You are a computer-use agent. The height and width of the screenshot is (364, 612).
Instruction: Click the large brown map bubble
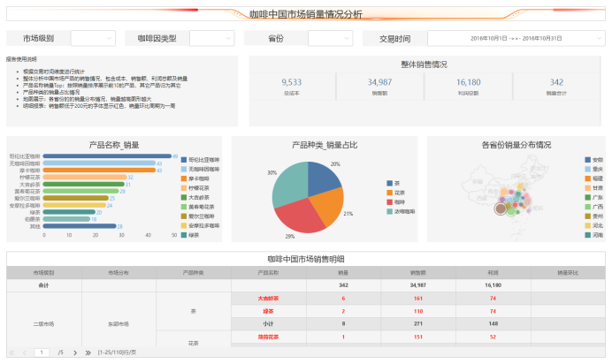point(501,209)
